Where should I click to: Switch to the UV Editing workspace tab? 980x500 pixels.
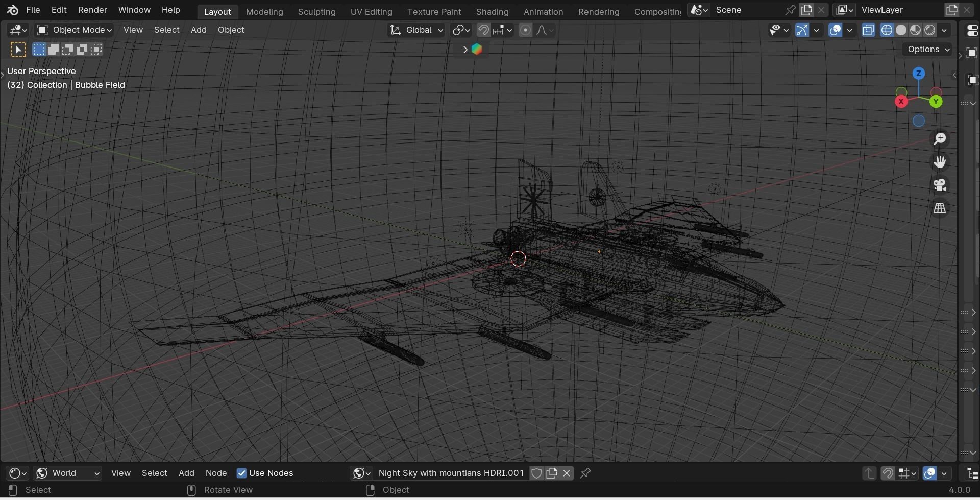coord(371,11)
